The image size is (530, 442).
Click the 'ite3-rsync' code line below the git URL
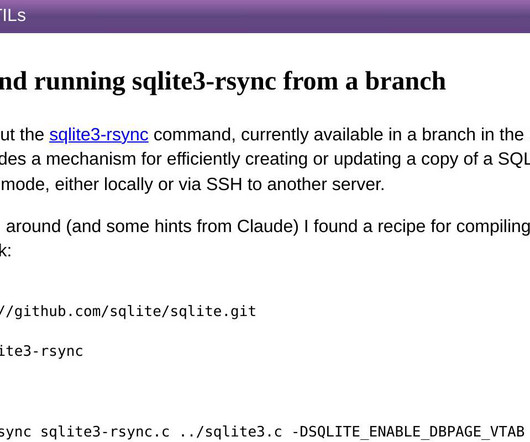click(x=41, y=351)
